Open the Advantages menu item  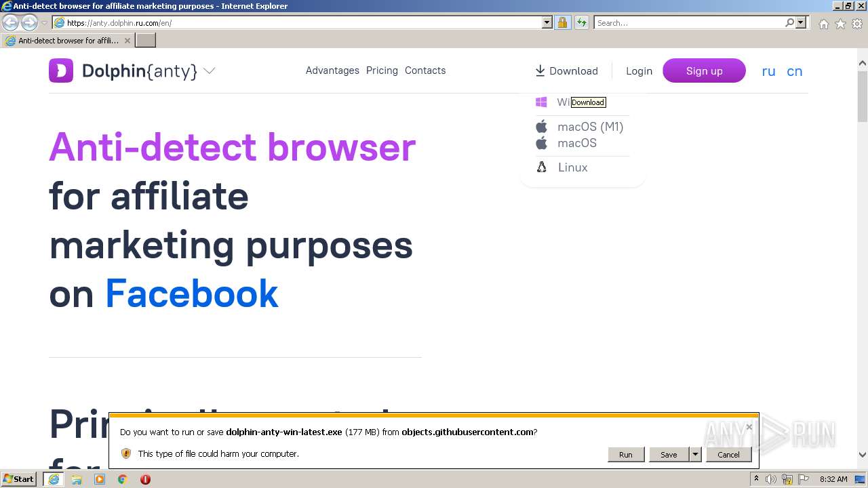332,70
